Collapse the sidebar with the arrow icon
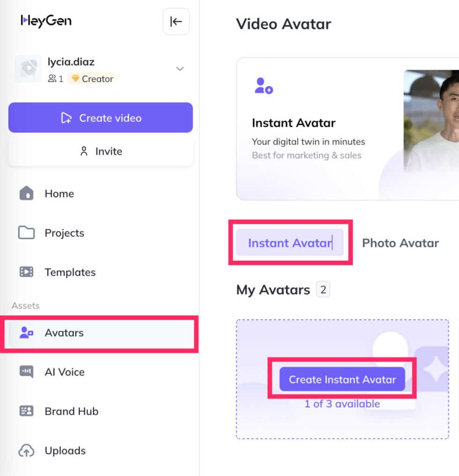 (x=176, y=22)
